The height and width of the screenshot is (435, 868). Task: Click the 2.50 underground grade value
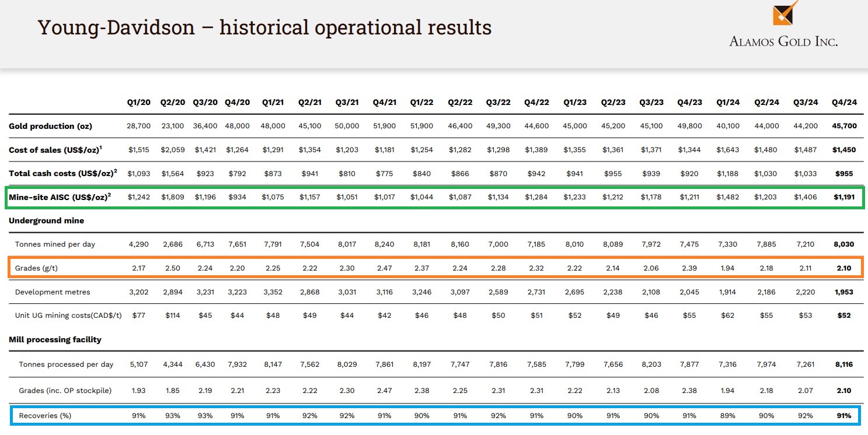tap(173, 268)
